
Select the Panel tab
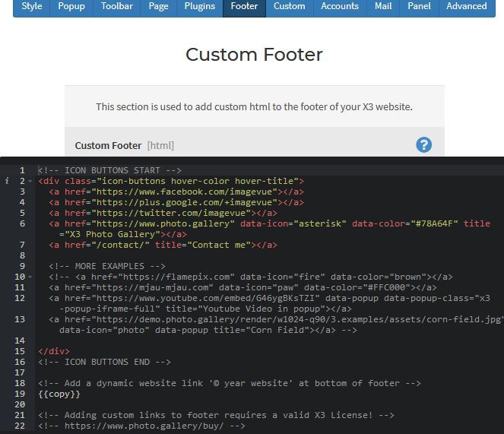pyautogui.click(x=419, y=6)
